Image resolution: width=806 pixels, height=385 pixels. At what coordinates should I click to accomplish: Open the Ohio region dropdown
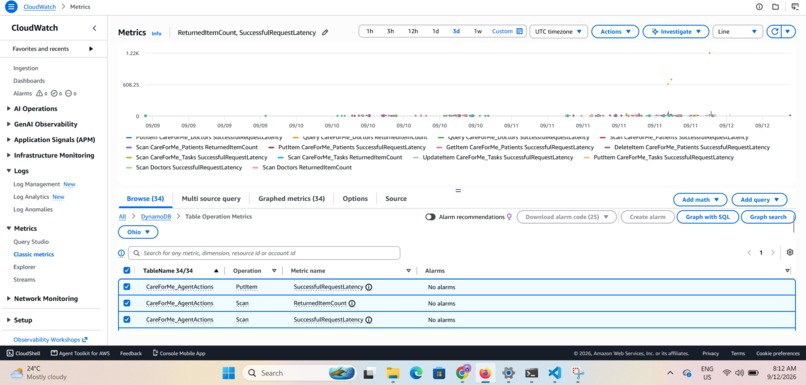tap(138, 232)
